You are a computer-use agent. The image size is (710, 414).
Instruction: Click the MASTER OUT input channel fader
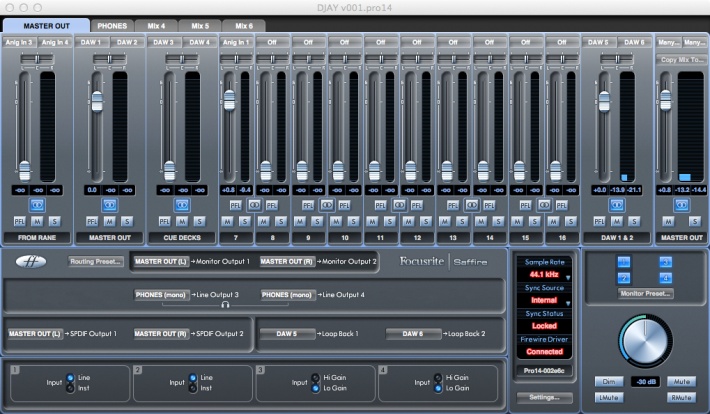(98, 101)
